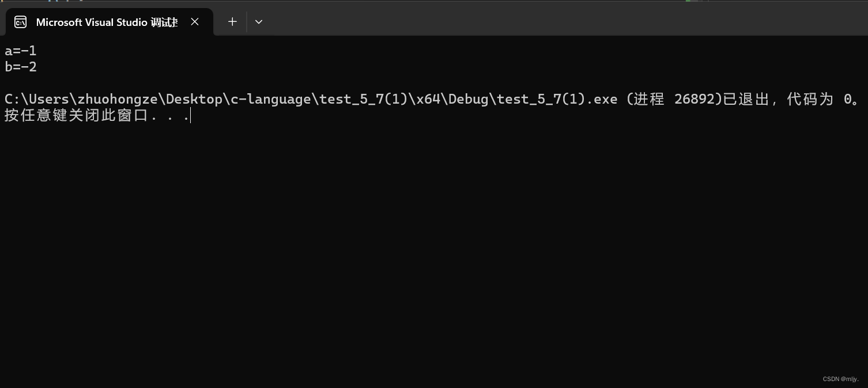Click c-language in the file path

tap(271, 99)
